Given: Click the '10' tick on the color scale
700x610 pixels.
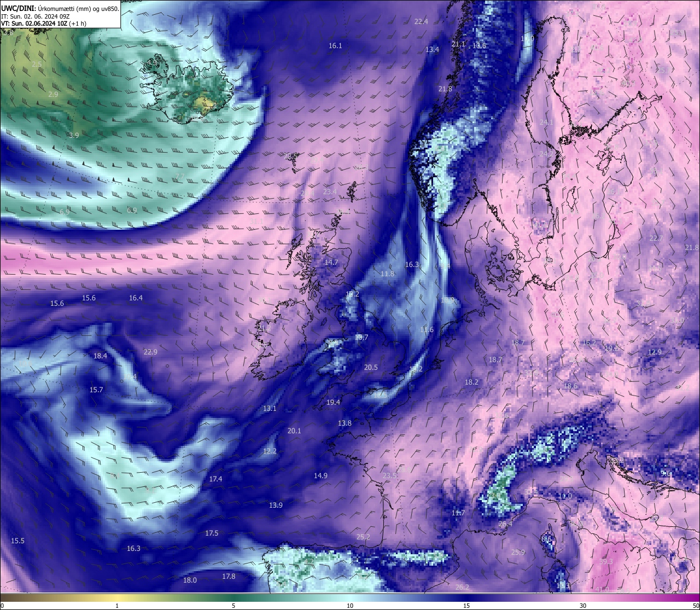Looking at the screenshot, I should (350, 606).
